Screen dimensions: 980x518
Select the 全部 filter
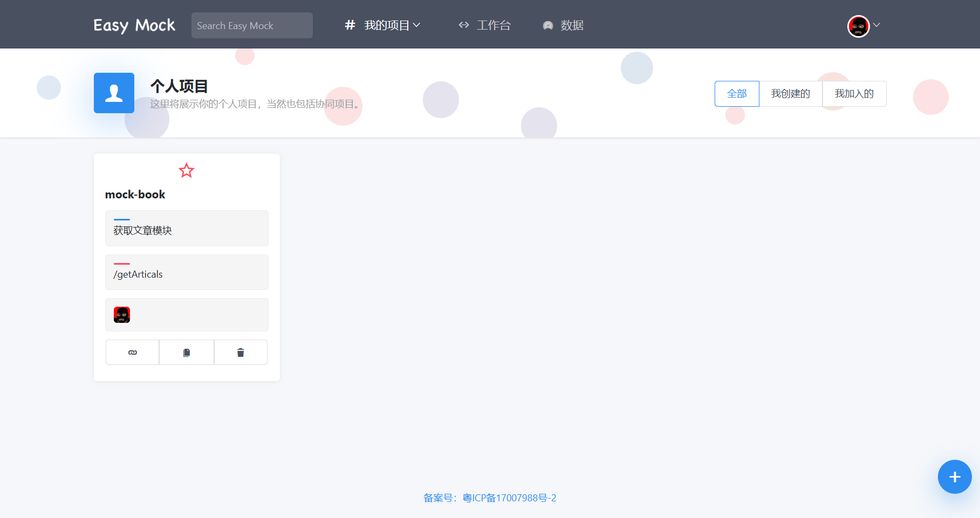(x=736, y=93)
